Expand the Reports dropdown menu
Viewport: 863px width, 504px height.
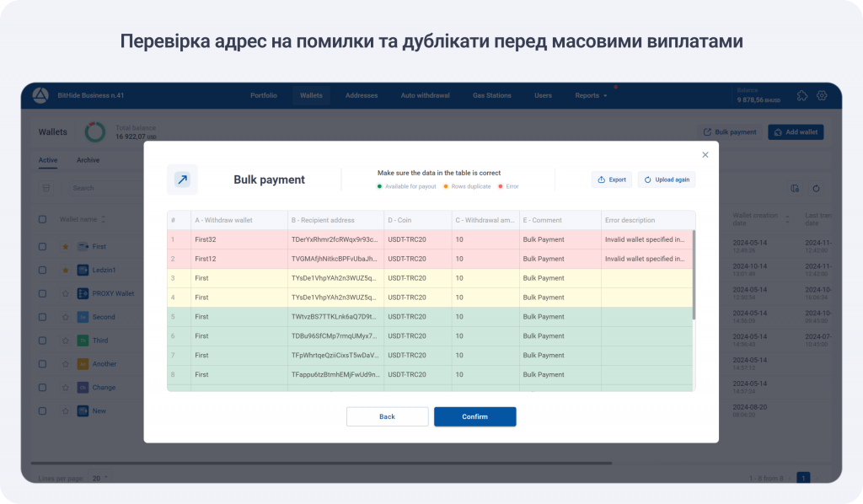click(591, 95)
